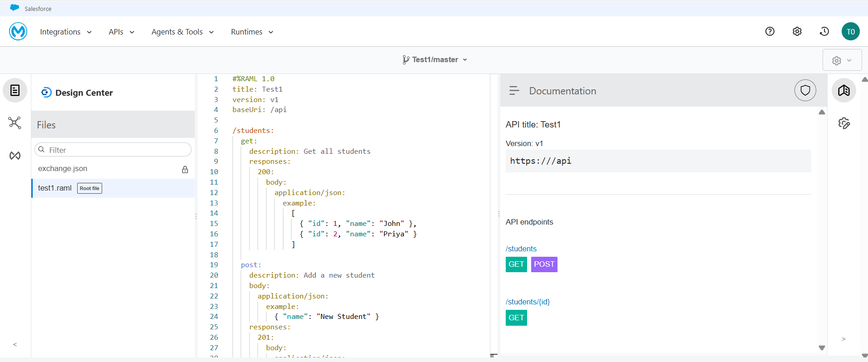Screen dimensions: 868x362
Task: Open the Runtimes menu
Action: [252, 32]
